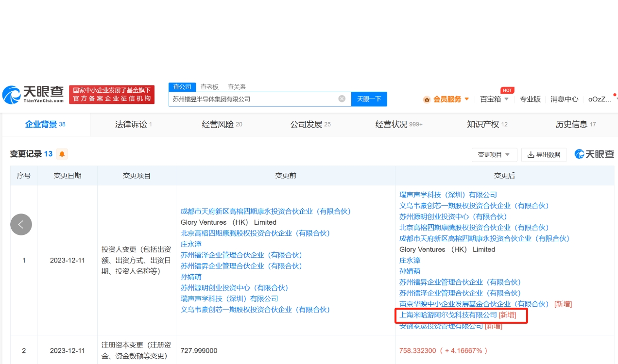Screen dimensions: 618x364
Task: Click the official credit agency red banner
Action: (x=112, y=95)
